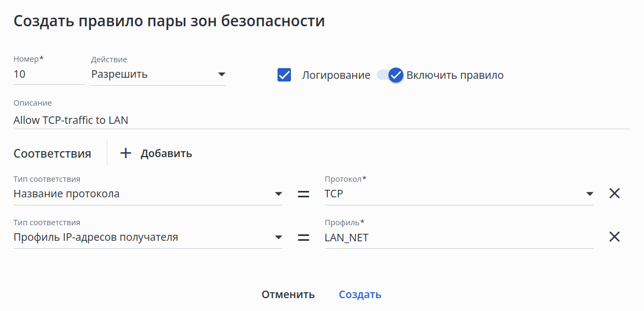This screenshot has width=644, height=311.
Task: Focus the Номер field containing 10
Action: (x=48, y=75)
